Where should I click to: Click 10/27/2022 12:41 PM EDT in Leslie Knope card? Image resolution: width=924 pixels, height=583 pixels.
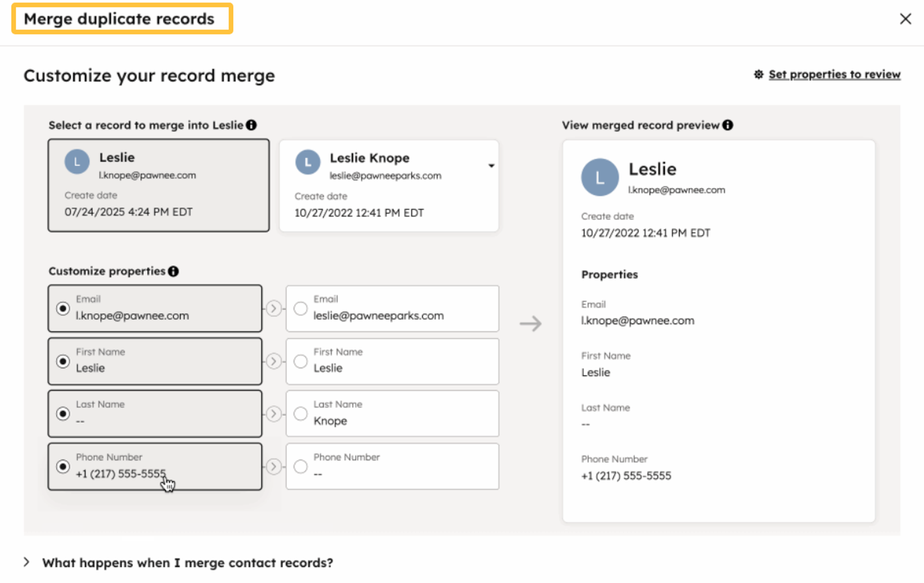359,213
